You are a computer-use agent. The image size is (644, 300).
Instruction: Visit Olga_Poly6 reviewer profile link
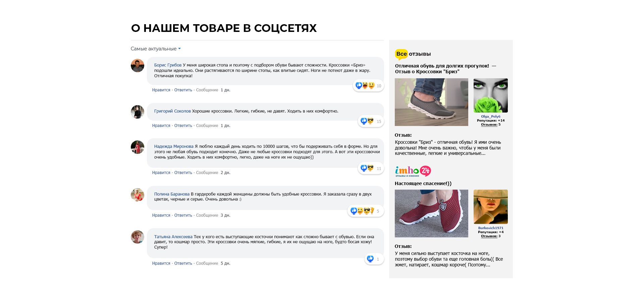coord(490,117)
